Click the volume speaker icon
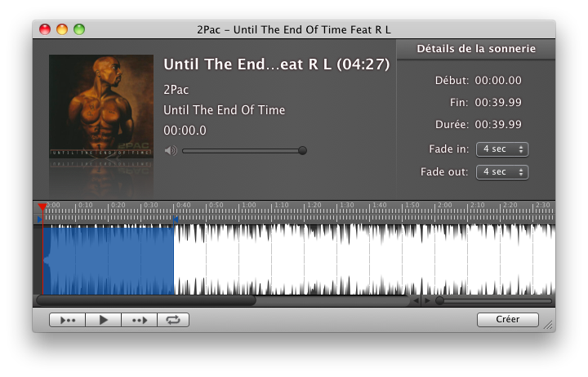This screenshot has height=377, width=588. [x=171, y=151]
